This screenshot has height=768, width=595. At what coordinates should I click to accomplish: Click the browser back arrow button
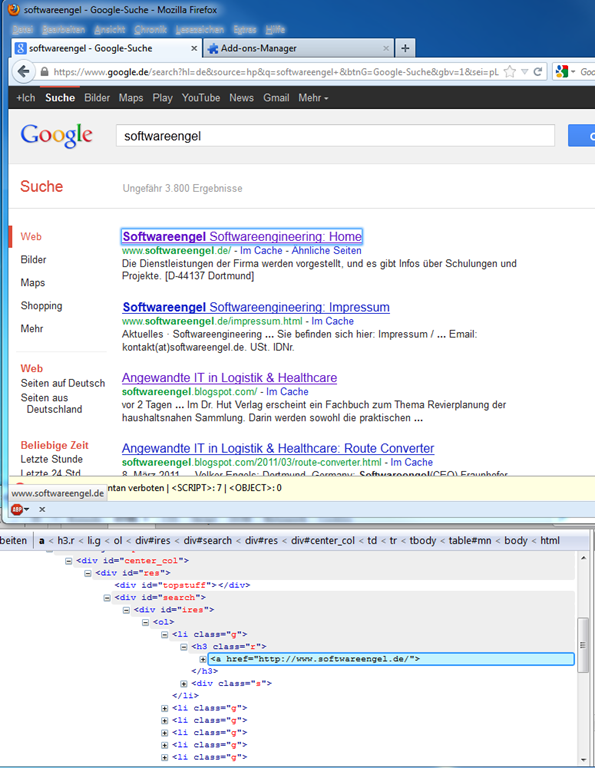[24, 72]
